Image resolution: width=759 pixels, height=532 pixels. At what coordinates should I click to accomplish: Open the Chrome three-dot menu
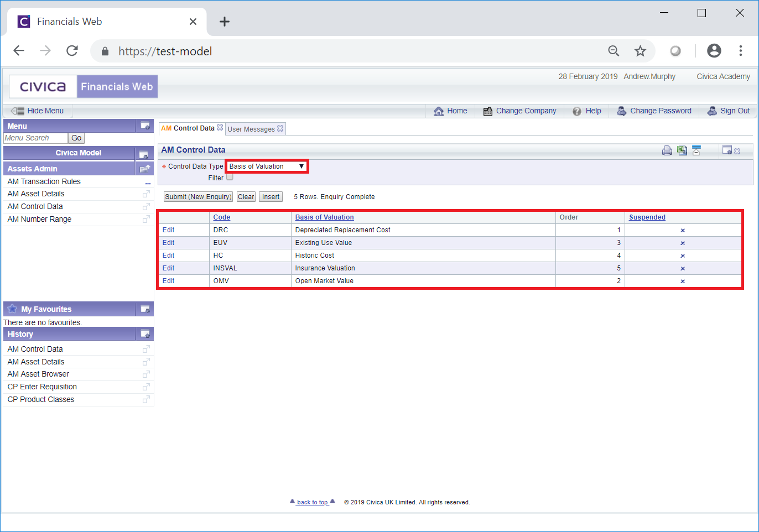pyautogui.click(x=741, y=51)
